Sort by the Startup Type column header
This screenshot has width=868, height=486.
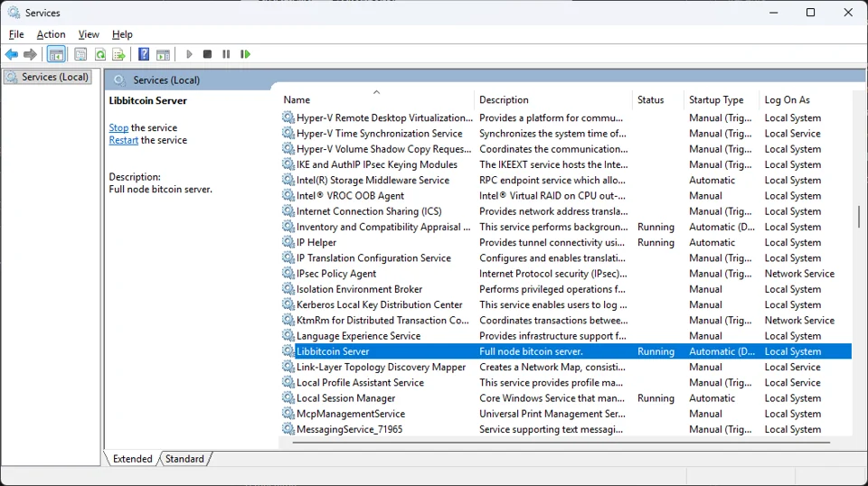722,99
